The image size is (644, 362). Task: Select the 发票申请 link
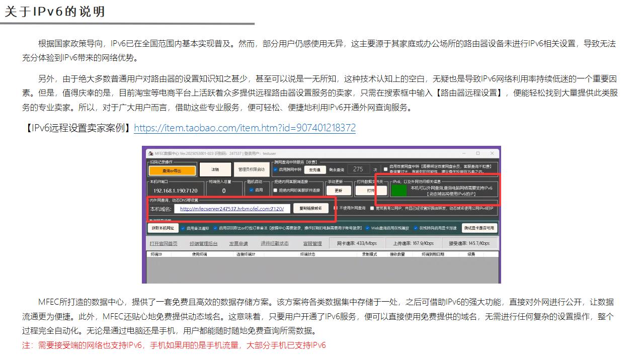(x=238, y=243)
